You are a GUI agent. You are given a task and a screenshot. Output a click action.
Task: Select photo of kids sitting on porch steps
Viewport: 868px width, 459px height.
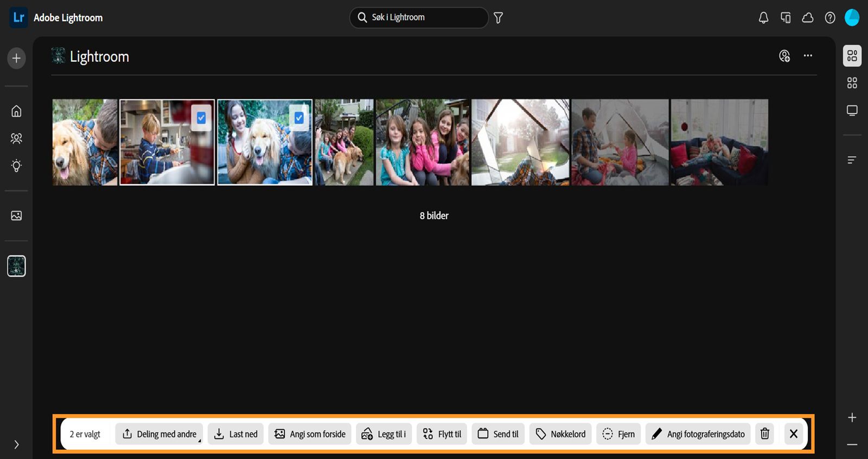(344, 142)
